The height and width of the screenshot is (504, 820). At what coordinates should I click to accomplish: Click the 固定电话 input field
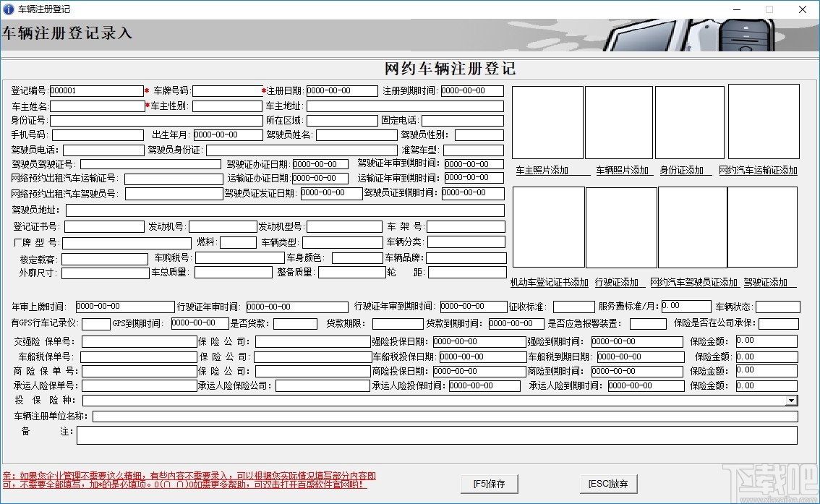463,121
